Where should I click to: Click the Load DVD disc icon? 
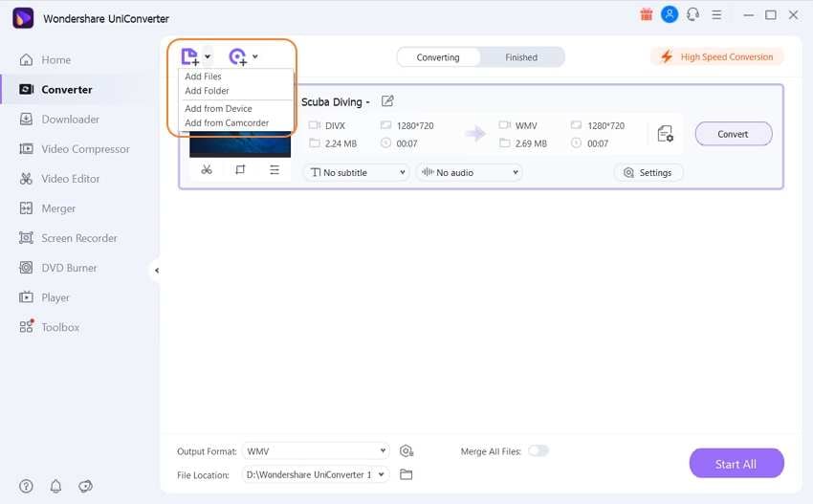click(238, 56)
